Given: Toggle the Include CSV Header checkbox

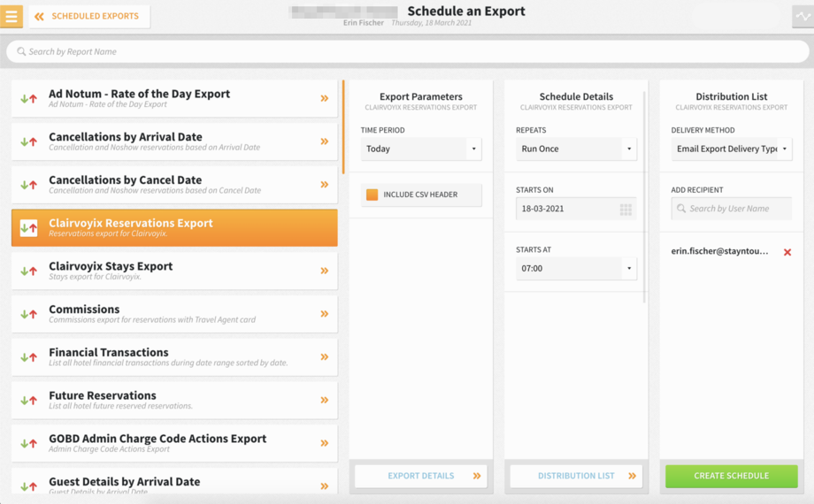Looking at the screenshot, I should pyautogui.click(x=372, y=195).
